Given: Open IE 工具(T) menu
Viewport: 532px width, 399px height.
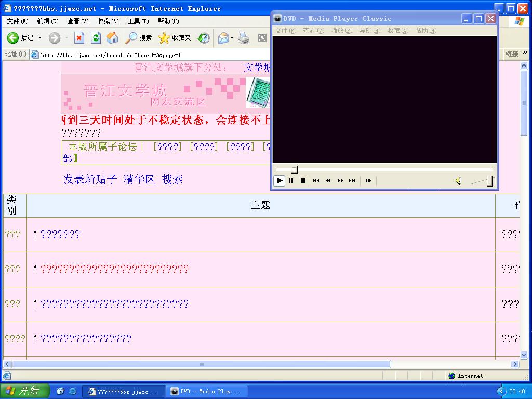Looking at the screenshot, I should tap(138, 21).
